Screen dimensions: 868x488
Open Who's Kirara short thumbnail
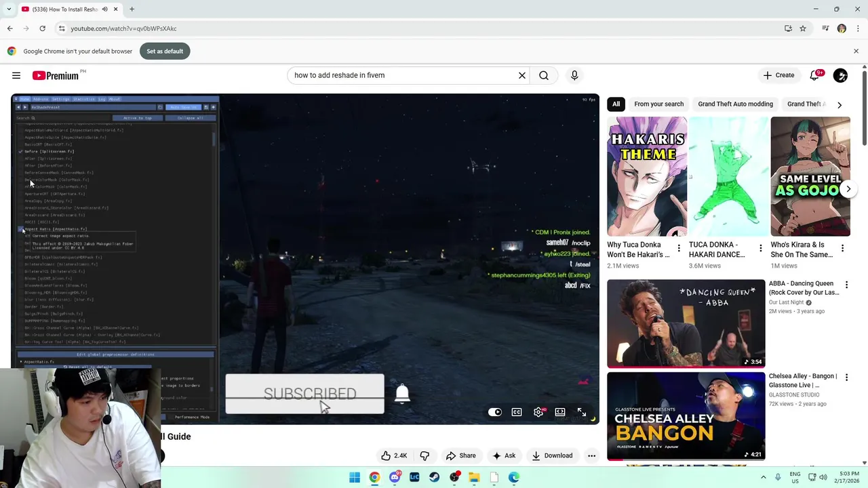point(810,176)
